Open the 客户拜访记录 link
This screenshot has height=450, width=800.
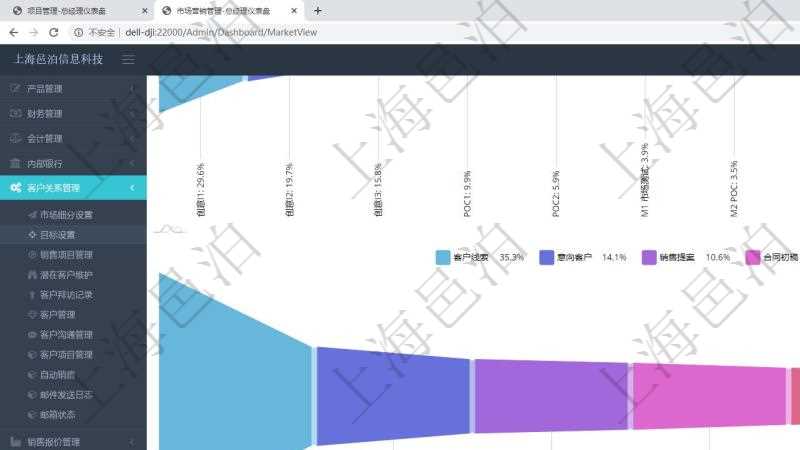coord(66,295)
